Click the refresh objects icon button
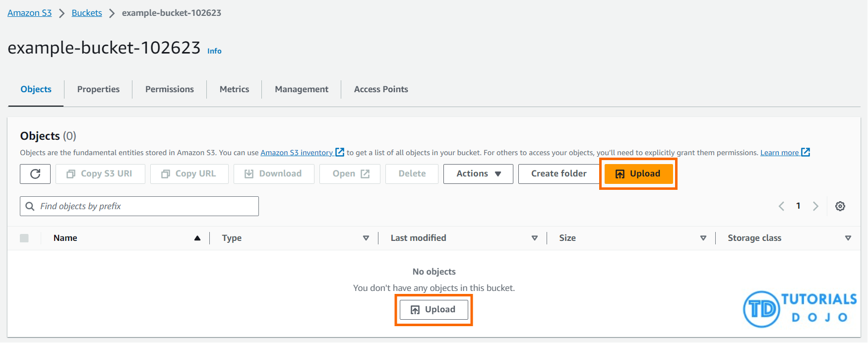868x343 pixels. pyautogui.click(x=35, y=174)
